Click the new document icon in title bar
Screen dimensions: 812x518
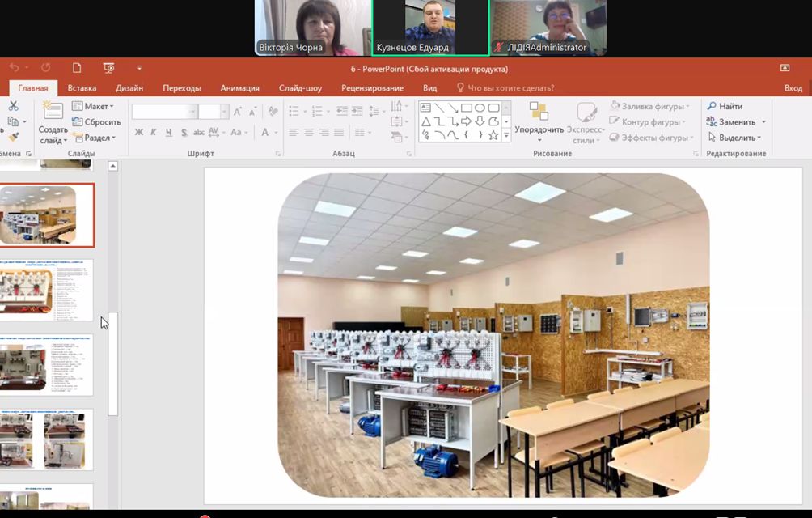click(77, 68)
